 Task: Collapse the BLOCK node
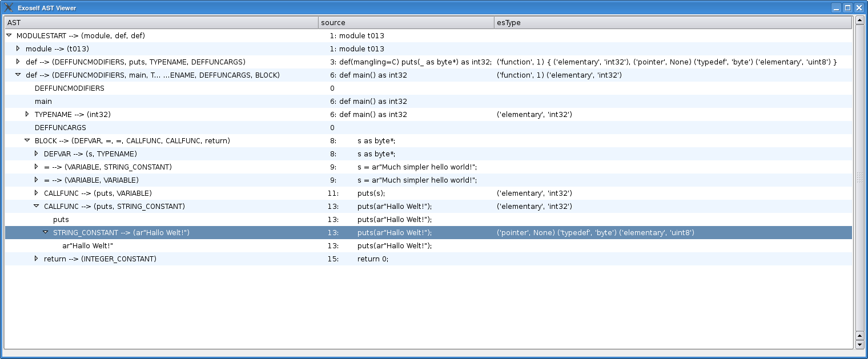click(27, 140)
